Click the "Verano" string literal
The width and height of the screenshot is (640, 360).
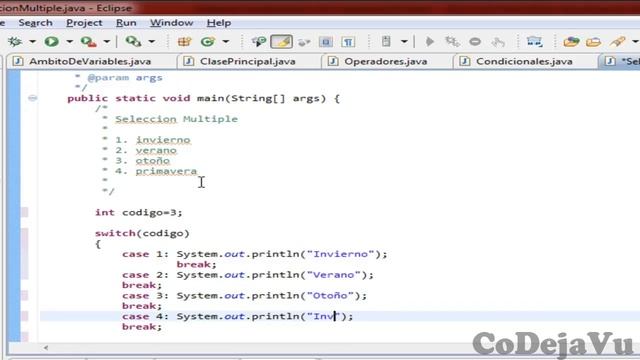(333, 275)
